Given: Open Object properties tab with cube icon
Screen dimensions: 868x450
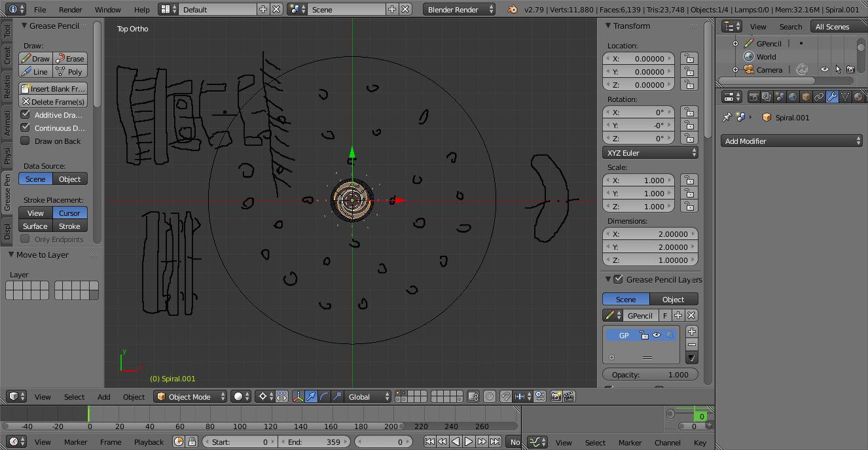Looking at the screenshot, I should tap(806, 97).
